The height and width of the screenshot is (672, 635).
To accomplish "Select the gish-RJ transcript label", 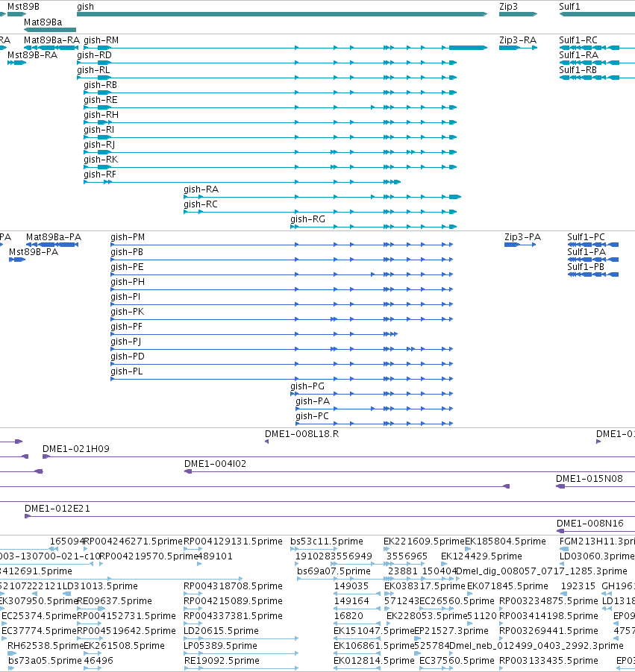I will 99,145.
